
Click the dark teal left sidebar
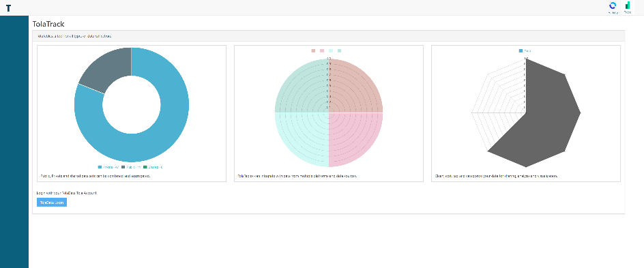pyautogui.click(x=14, y=142)
